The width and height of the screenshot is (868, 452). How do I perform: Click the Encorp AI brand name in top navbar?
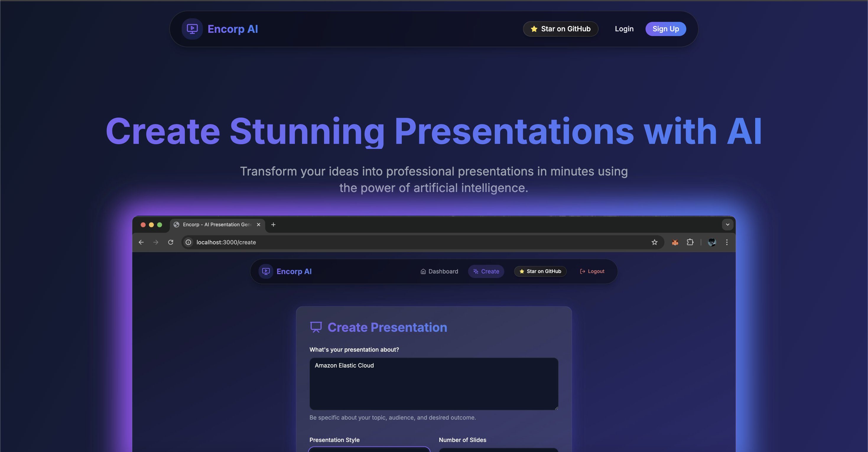[x=233, y=29]
